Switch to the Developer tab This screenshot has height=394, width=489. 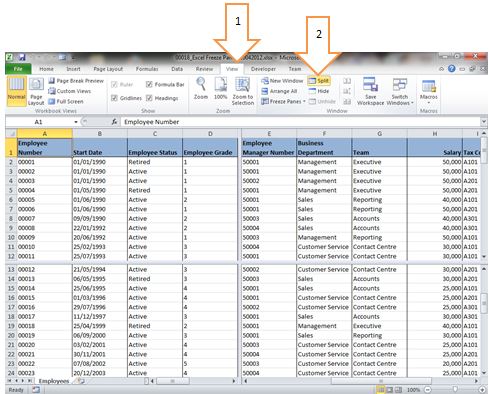(263, 69)
